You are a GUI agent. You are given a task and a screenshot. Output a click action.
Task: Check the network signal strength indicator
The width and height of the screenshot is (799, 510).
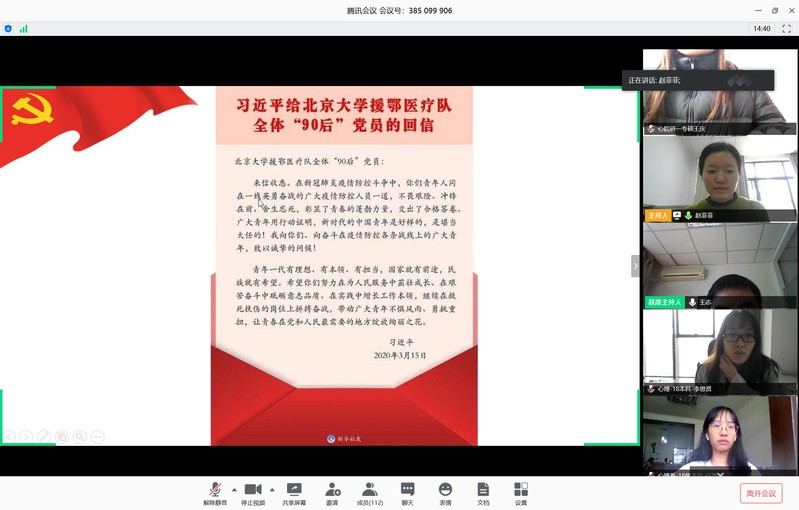[x=23, y=29]
